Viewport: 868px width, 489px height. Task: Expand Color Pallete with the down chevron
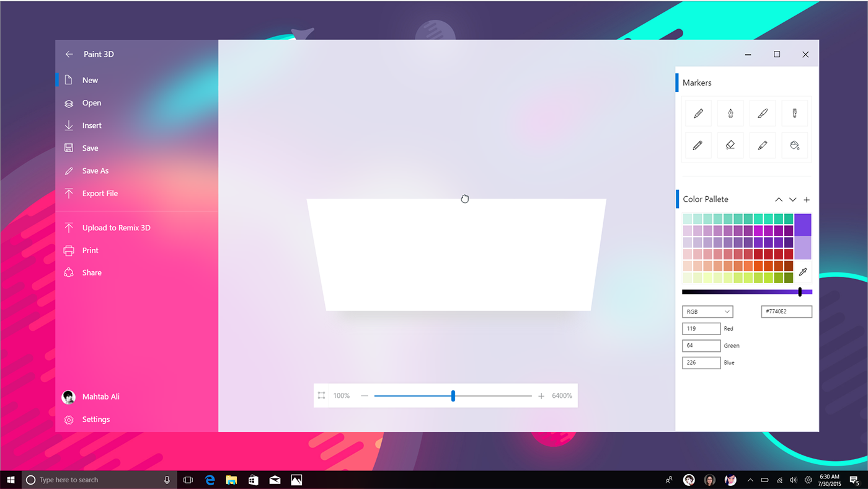[792, 200]
